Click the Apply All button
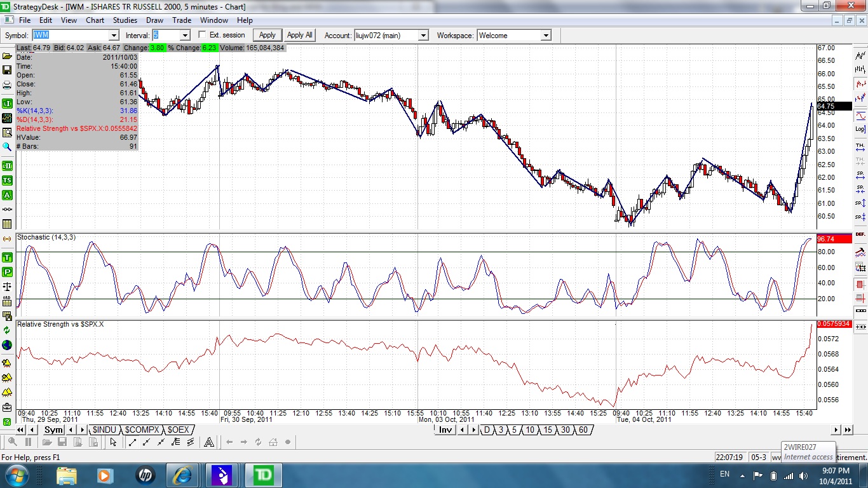This screenshot has width=868, height=488. (300, 35)
